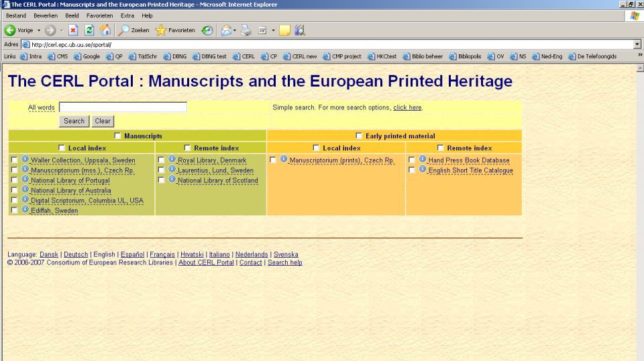The image size is (644, 361).
Task: Print the page with printer icon
Action: (x=246, y=30)
